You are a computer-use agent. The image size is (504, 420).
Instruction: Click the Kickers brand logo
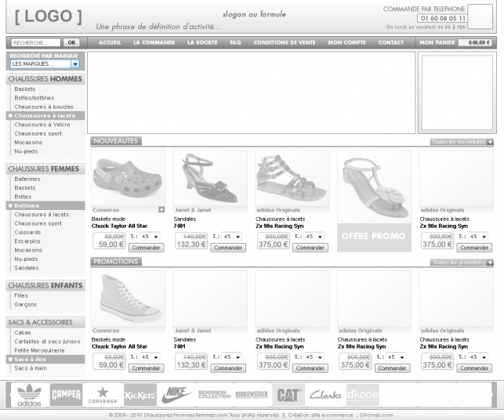(x=140, y=394)
